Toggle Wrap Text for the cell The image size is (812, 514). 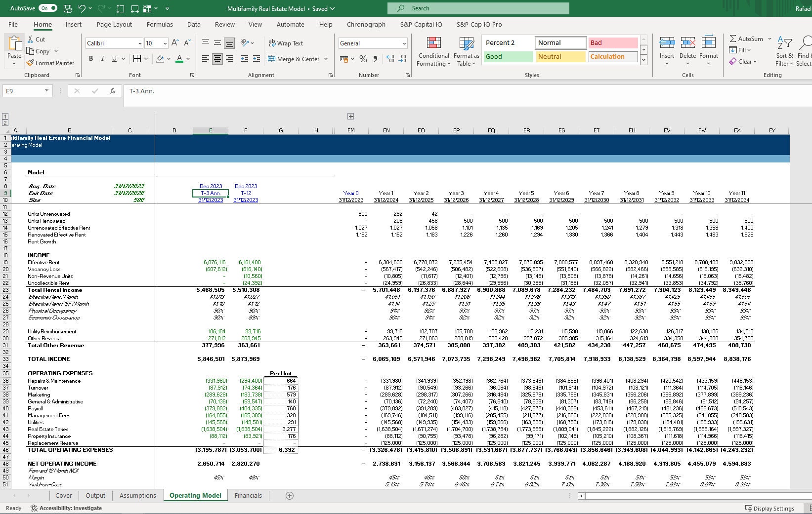[x=286, y=43]
